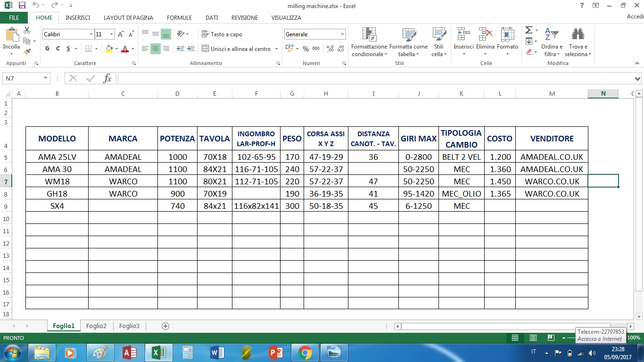This screenshot has width=644, height=362.
Task: Click Unisci e allinea al centro
Action: (236, 49)
